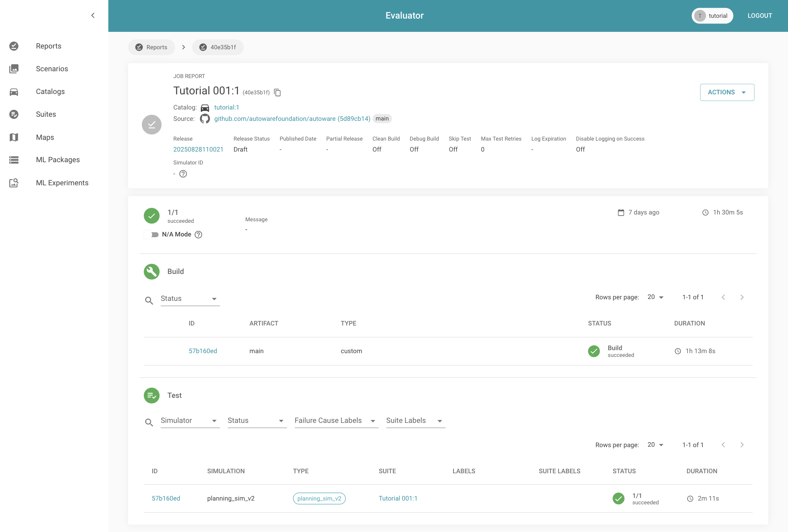Change rows per page from 20
The width and height of the screenshot is (788, 532).
(654, 297)
